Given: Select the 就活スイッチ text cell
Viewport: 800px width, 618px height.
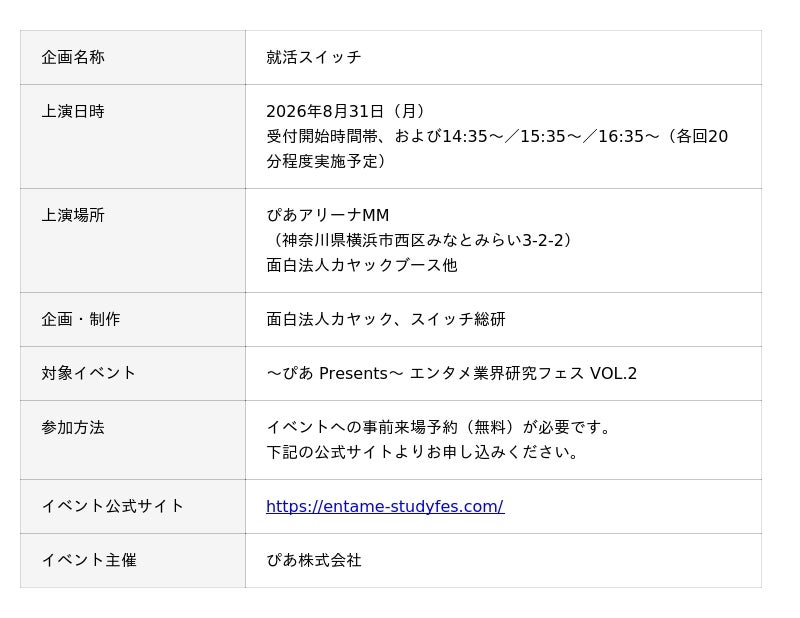Looking at the screenshot, I should click(503, 57).
